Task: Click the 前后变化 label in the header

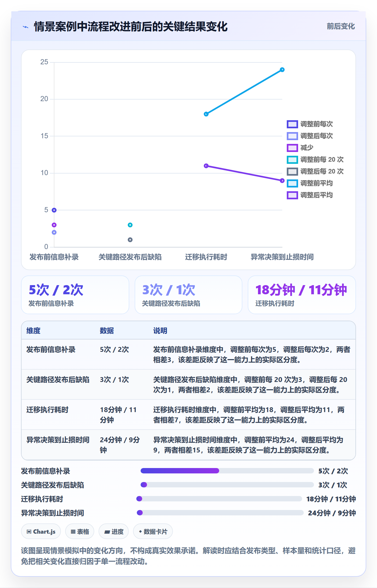Action: 341,26
